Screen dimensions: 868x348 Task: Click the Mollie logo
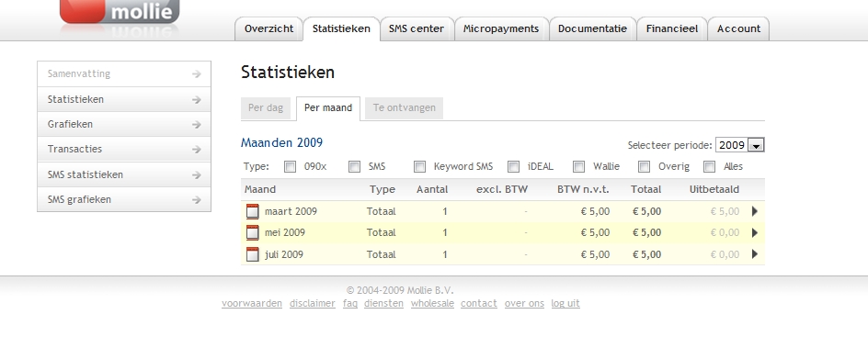click(120, 12)
